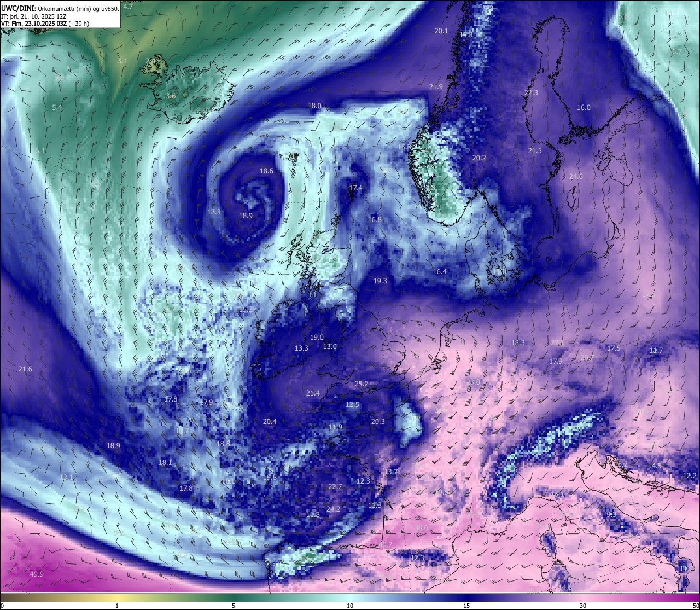
Task: Click the 20.2 value on the map
Action: pos(479,158)
